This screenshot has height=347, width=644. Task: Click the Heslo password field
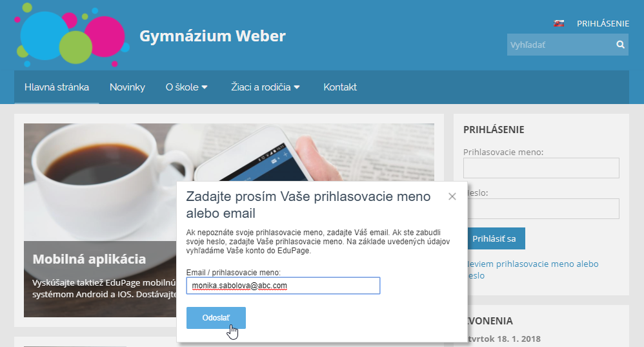[x=543, y=209]
